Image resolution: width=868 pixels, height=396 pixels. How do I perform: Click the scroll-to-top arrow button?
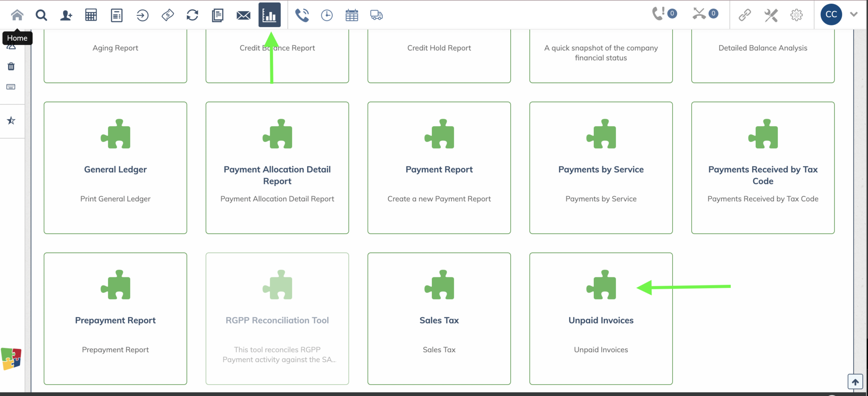855,382
